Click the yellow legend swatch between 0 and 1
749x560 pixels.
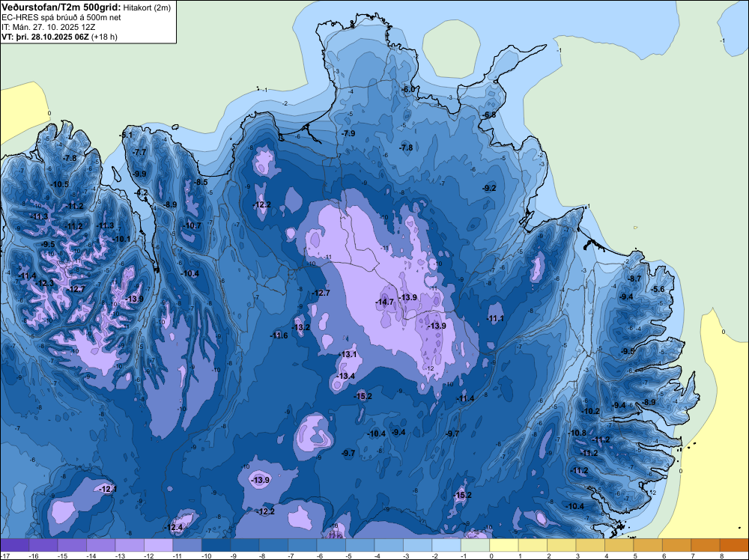tap(504, 545)
